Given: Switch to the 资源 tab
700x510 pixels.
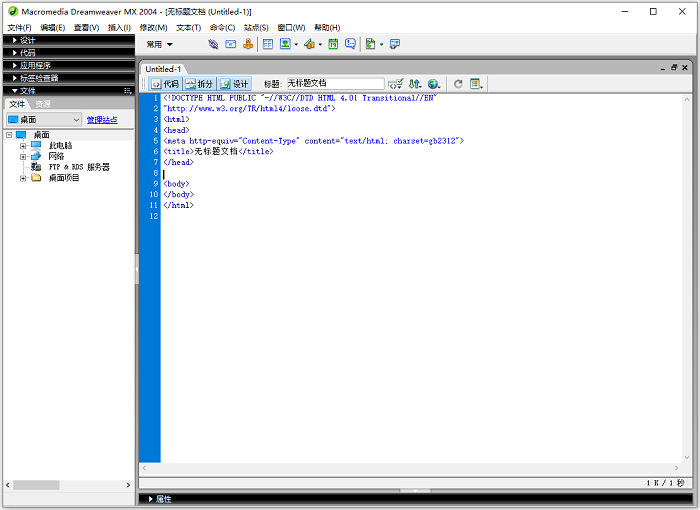Looking at the screenshot, I should pyautogui.click(x=43, y=104).
